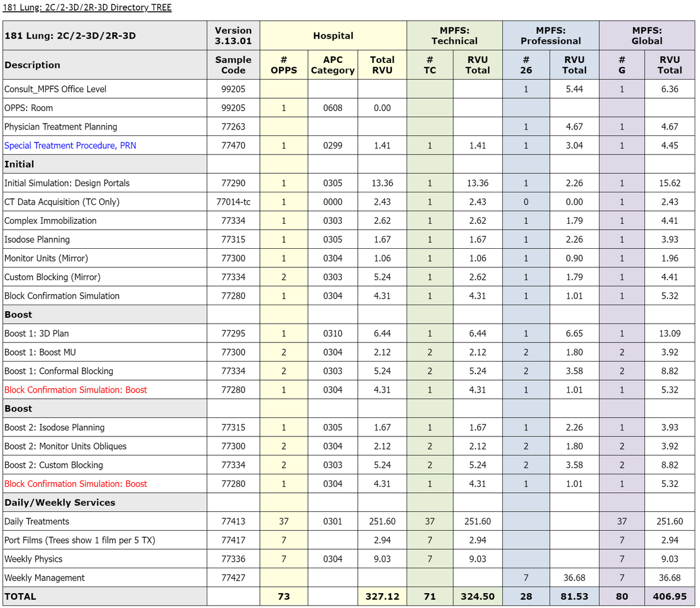Image resolution: width=700 pixels, height=608 pixels.
Task: Select the Weekly Management row description
Action: (x=45, y=578)
